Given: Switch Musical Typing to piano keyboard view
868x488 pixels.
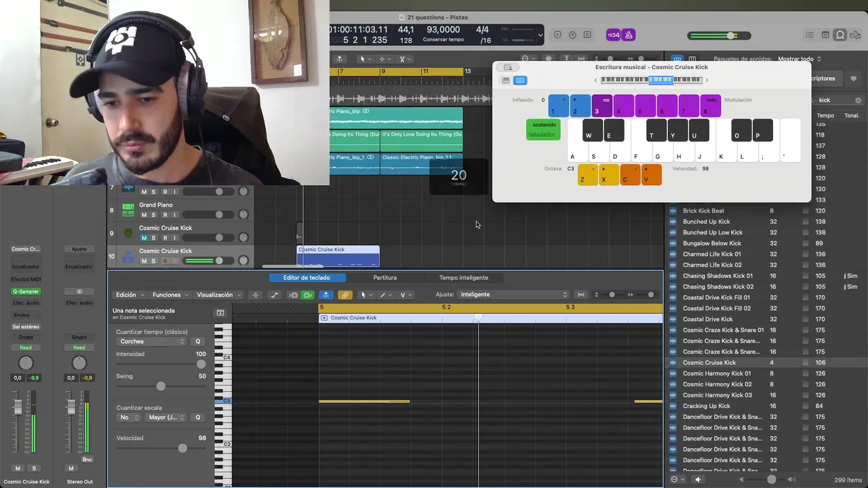Looking at the screenshot, I should [506, 81].
